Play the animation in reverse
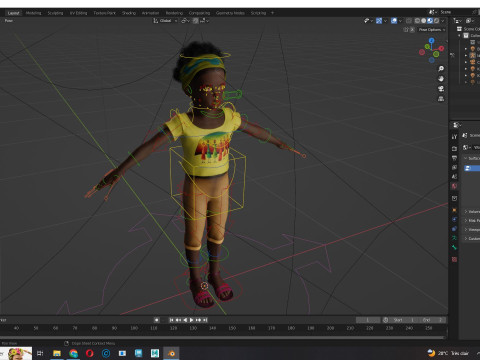Viewport: 480px width, 360px height. (x=185, y=320)
